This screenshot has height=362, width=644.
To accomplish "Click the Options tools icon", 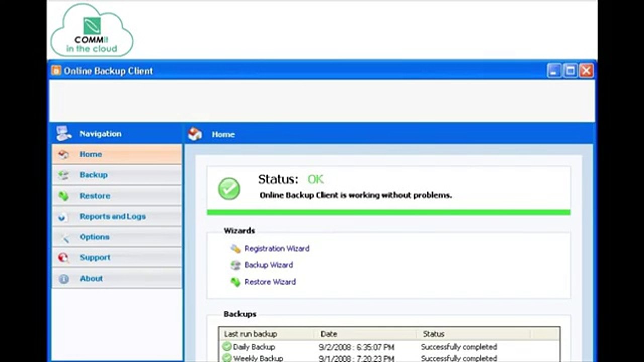I will pyautogui.click(x=63, y=237).
